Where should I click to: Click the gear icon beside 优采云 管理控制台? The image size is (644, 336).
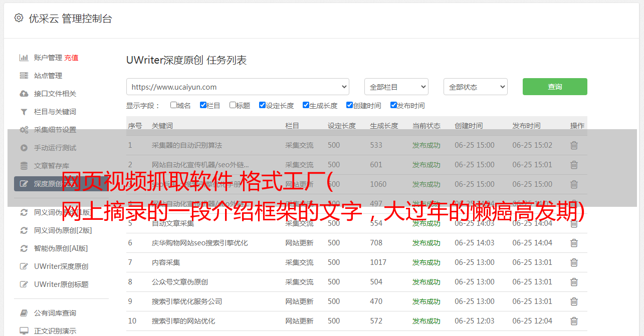[19, 18]
